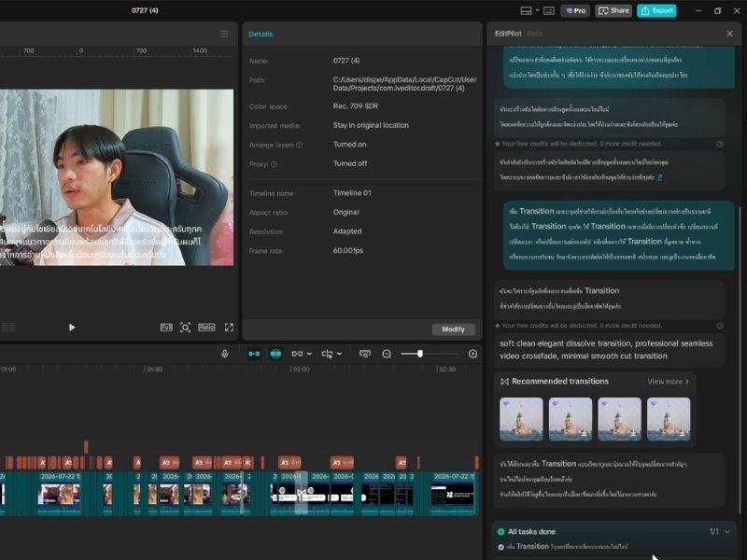
Task: Collapse the All tasks done list chevron
Action: pyautogui.click(x=727, y=531)
